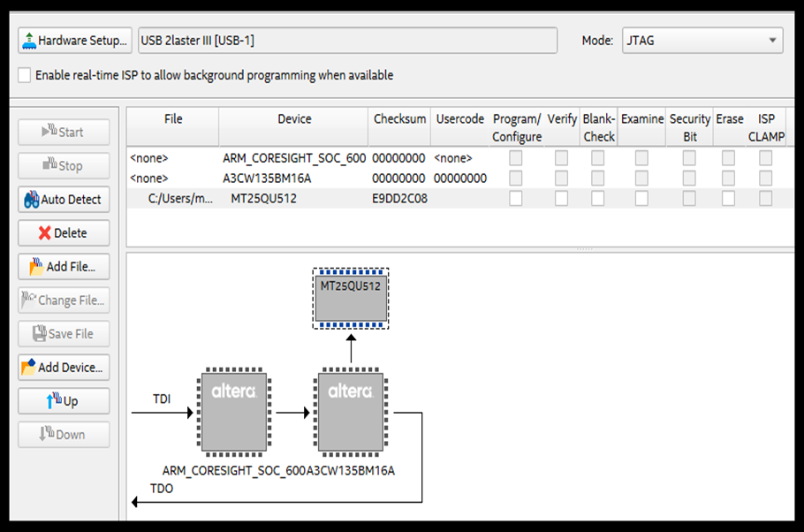Click the Device column header
This screenshot has width=804, height=532.
click(294, 119)
